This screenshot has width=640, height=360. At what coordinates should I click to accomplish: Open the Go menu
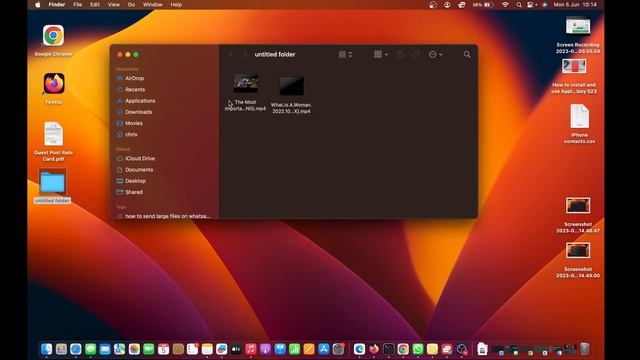(x=131, y=4)
